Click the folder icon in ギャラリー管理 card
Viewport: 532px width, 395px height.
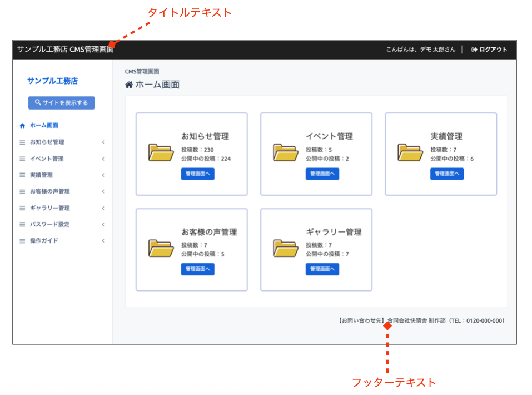coord(286,248)
